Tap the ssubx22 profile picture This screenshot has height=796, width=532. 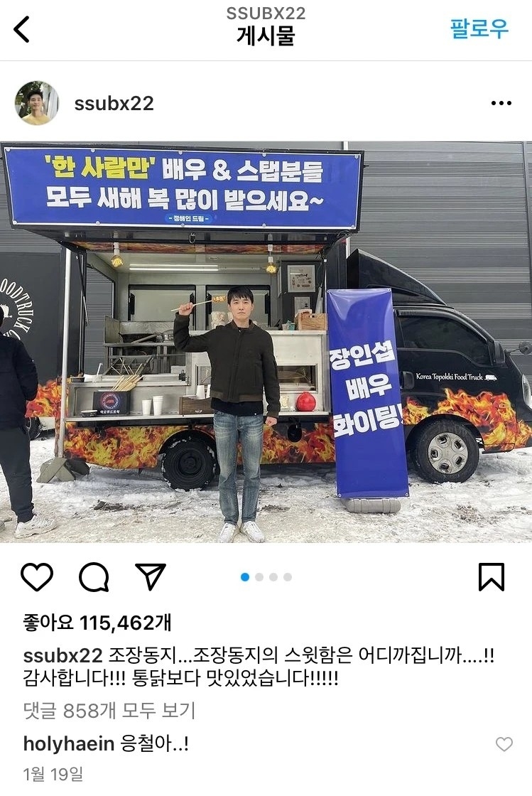point(36,103)
